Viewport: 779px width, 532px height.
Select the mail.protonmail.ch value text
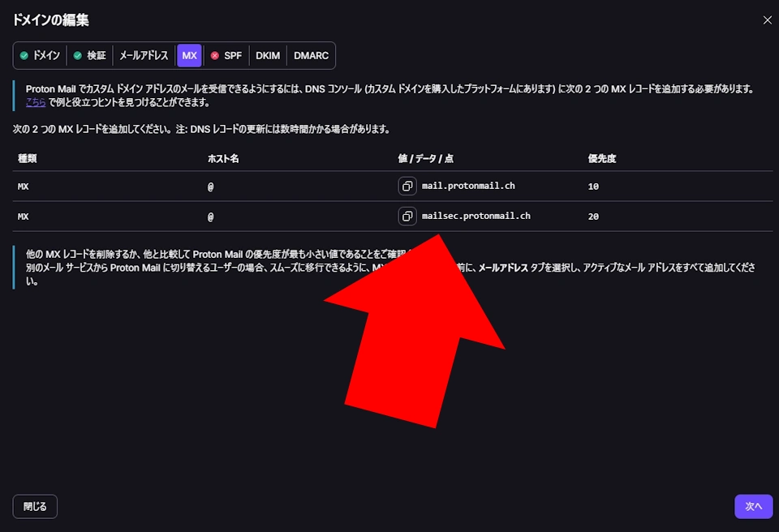pos(468,187)
